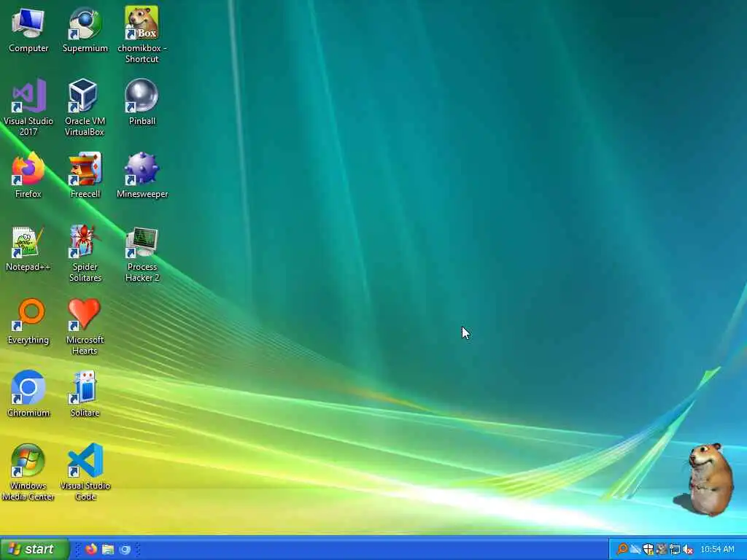Click the 10:54 AM taskbar clock
Screen dimensions: 747x560
pos(718,550)
